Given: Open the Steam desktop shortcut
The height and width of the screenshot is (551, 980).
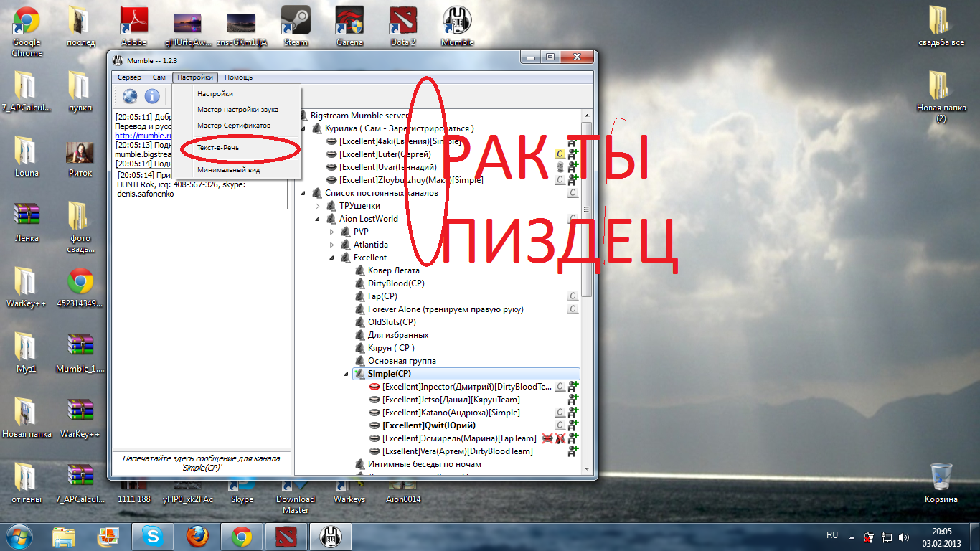Looking at the screenshot, I should tap(296, 27).
